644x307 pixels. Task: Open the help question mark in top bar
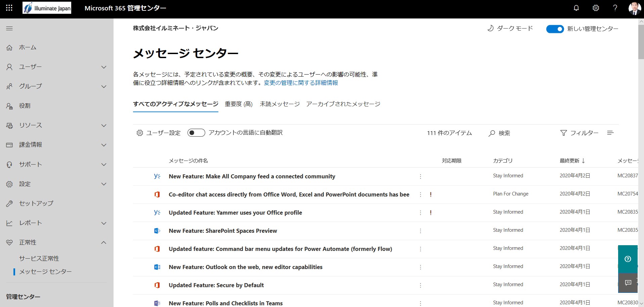click(x=615, y=8)
